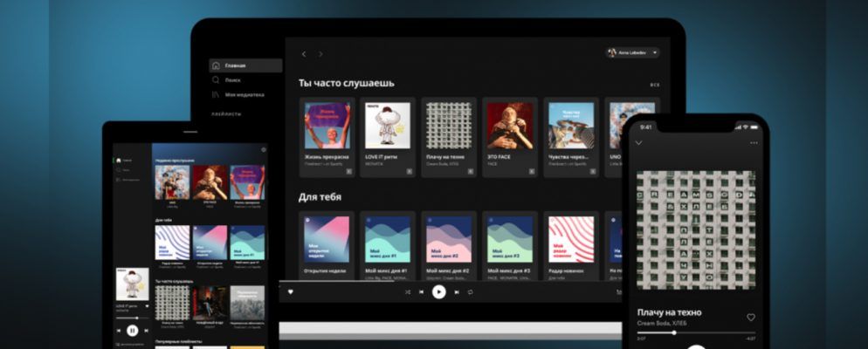Open the Жизнь прекрасна playlist card on laptop

[327, 137]
